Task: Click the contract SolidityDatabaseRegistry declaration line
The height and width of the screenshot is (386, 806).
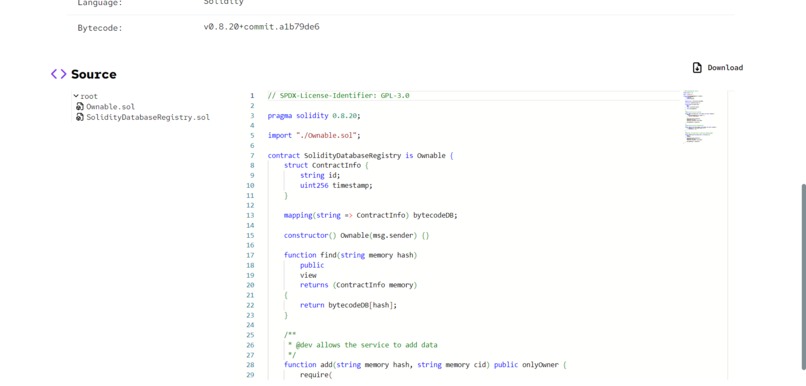Action: (360, 155)
